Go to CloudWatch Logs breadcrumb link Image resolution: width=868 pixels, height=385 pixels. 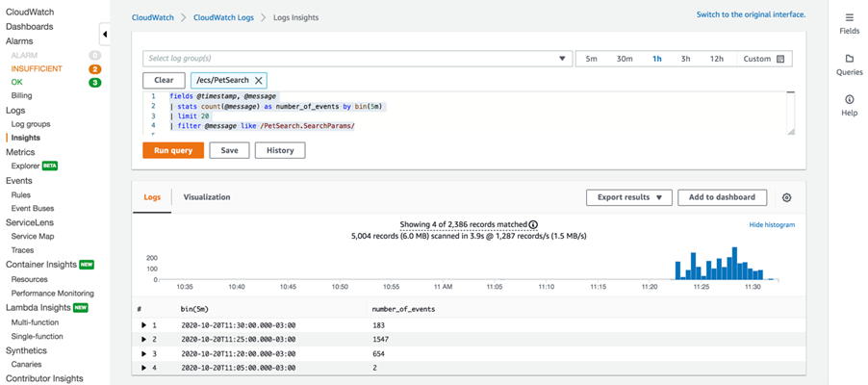pyautogui.click(x=223, y=17)
